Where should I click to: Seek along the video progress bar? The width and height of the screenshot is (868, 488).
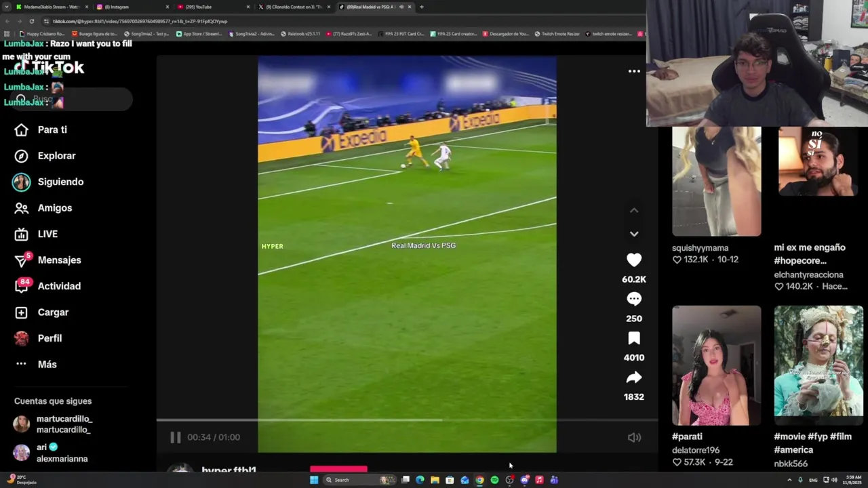(407, 420)
